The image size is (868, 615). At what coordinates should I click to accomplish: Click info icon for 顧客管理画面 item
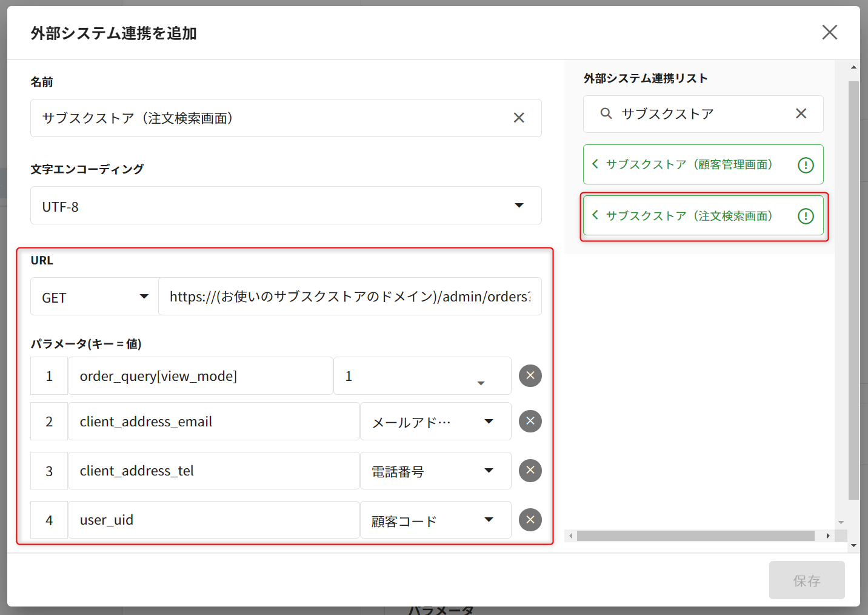(806, 165)
